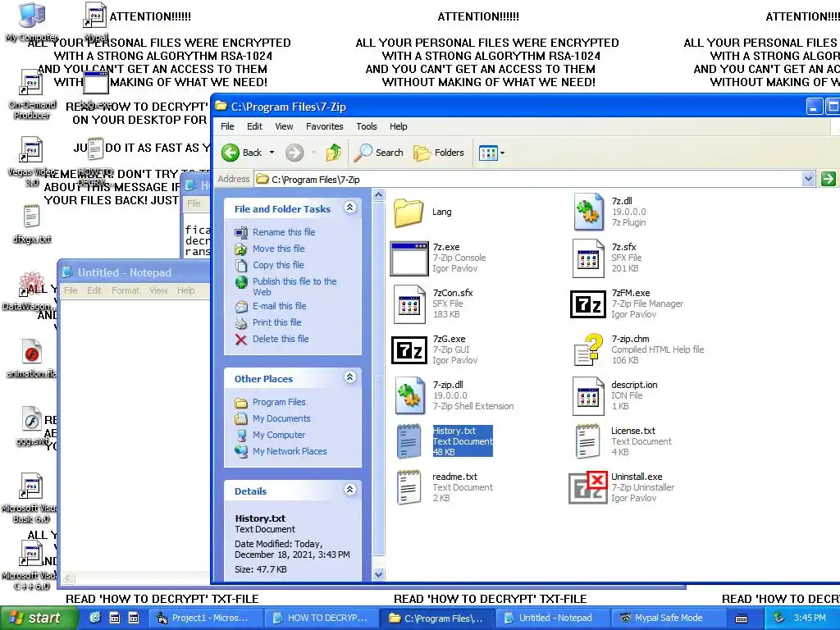Switch to Project1 - Microsoft taskbar button
840x630 pixels.
pos(206,618)
